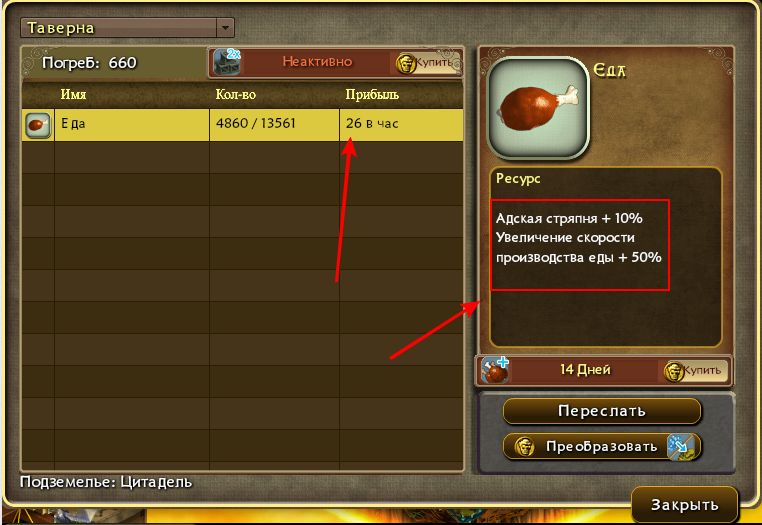Click the Таверна building selector field
Screen dimensions: 762x525
click(x=127, y=28)
